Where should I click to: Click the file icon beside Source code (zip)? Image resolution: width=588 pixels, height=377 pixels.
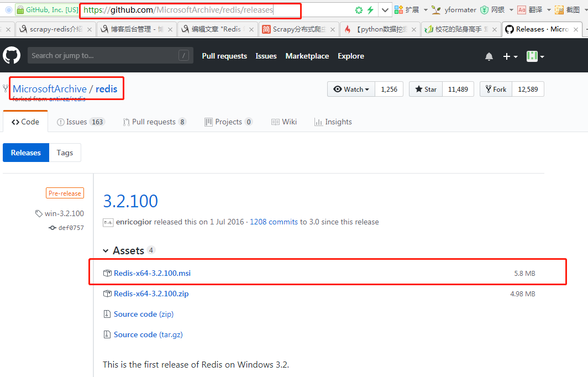tap(107, 314)
